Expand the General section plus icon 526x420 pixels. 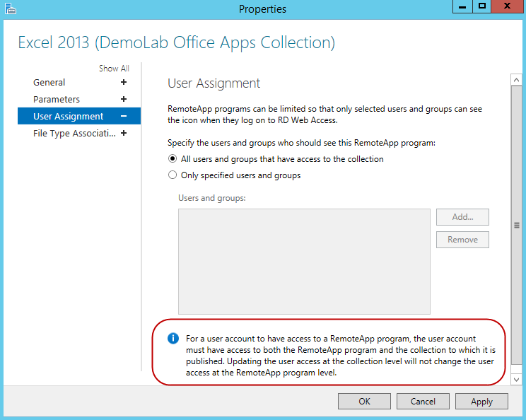click(x=124, y=83)
